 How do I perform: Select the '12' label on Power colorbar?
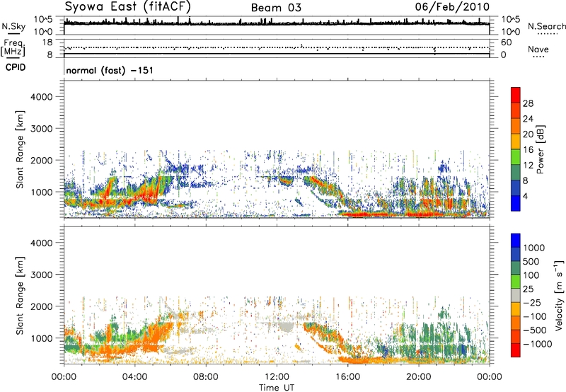tap(528, 166)
